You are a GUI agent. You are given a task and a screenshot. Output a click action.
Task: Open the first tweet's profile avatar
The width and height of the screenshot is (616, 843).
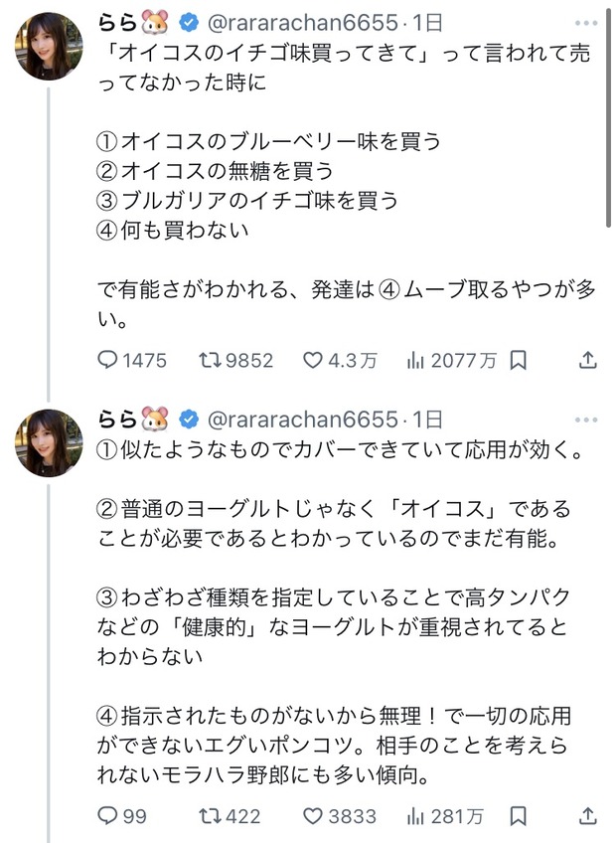click(49, 47)
